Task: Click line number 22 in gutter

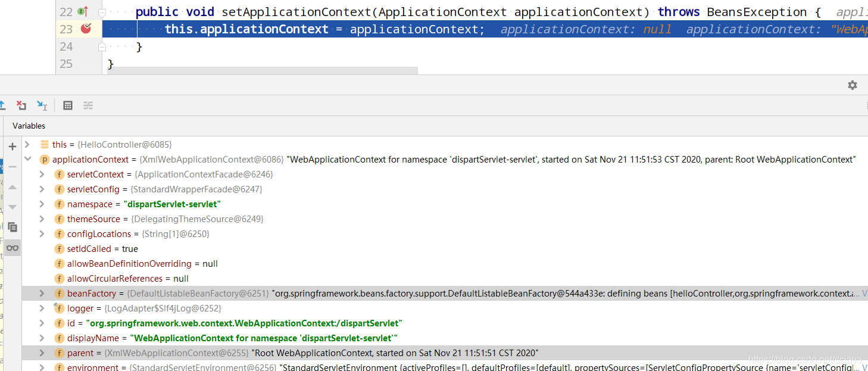Action: 66,12
